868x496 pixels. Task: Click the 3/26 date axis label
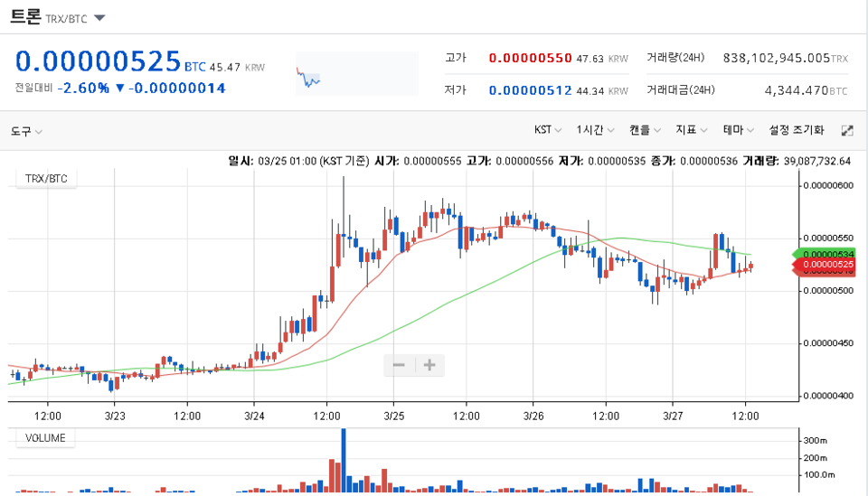tap(533, 416)
